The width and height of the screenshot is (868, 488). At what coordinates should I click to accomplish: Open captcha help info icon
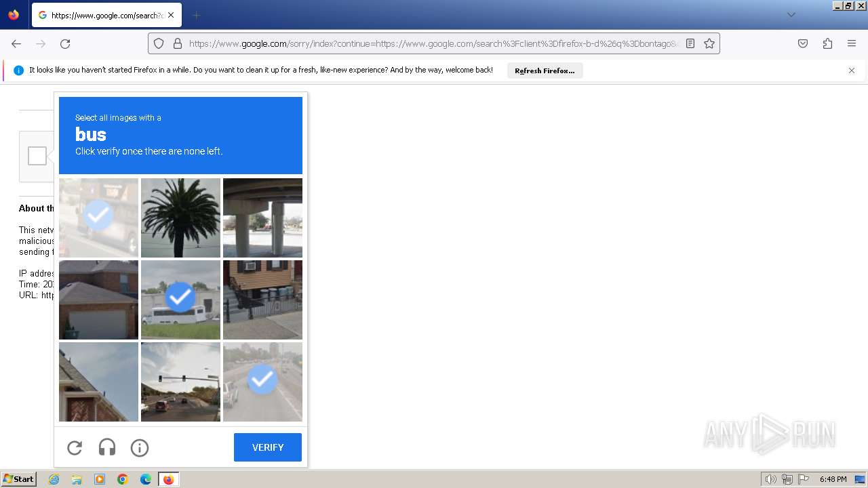click(140, 447)
